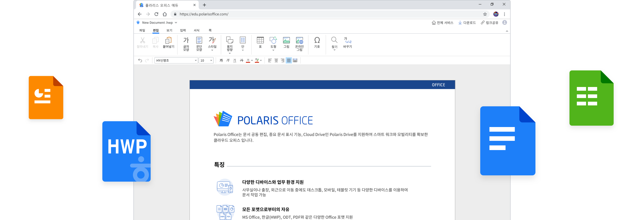Click the Cut (잘라내기) scissors icon
This screenshot has width=644, height=220.
click(143, 40)
